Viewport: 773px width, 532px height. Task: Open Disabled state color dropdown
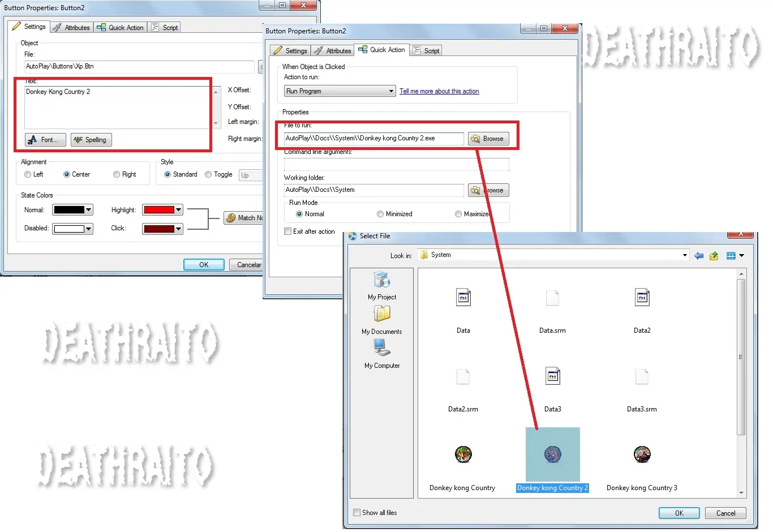[x=89, y=229]
